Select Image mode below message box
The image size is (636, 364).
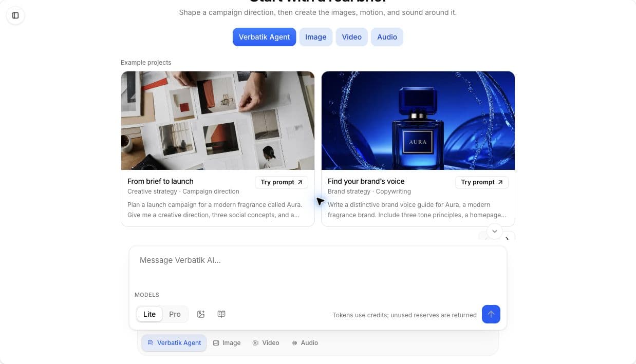coord(227,343)
